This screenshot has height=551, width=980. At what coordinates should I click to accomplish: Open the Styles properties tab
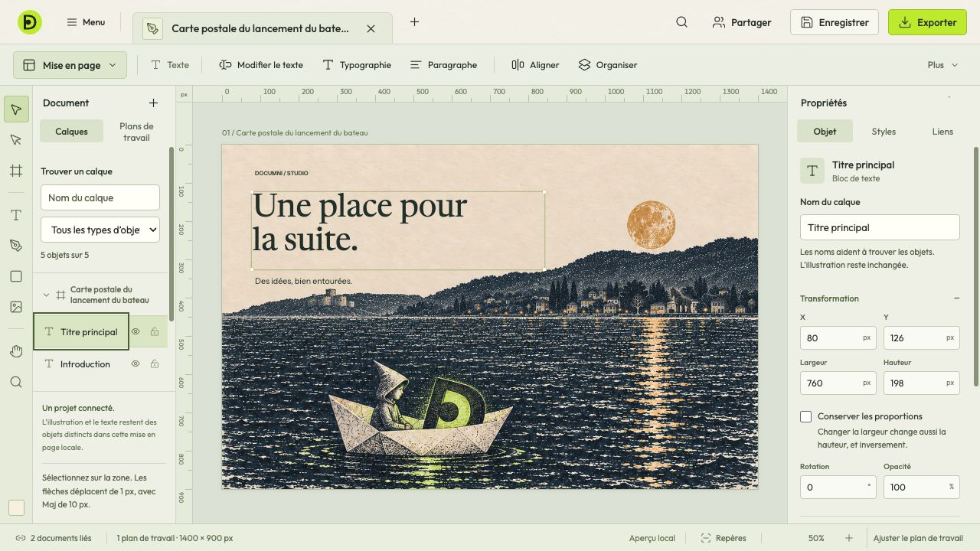(x=884, y=132)
